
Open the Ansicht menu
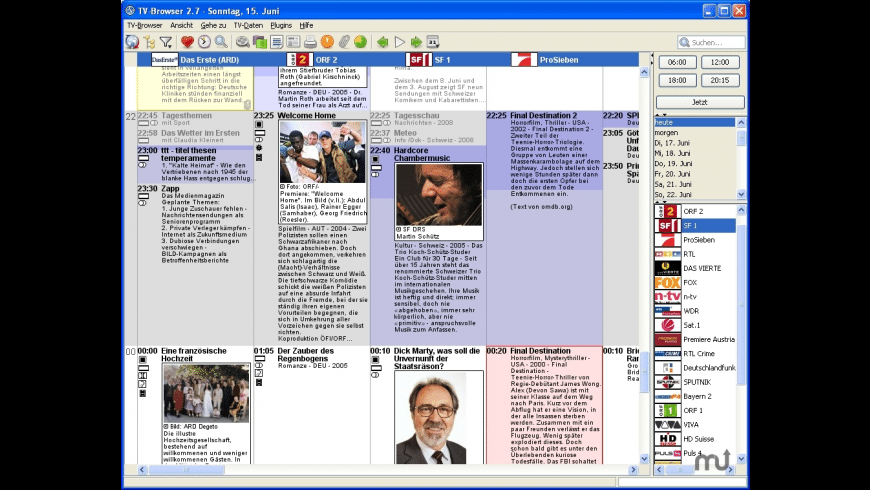pyautogui.click(x=181, y=26)
